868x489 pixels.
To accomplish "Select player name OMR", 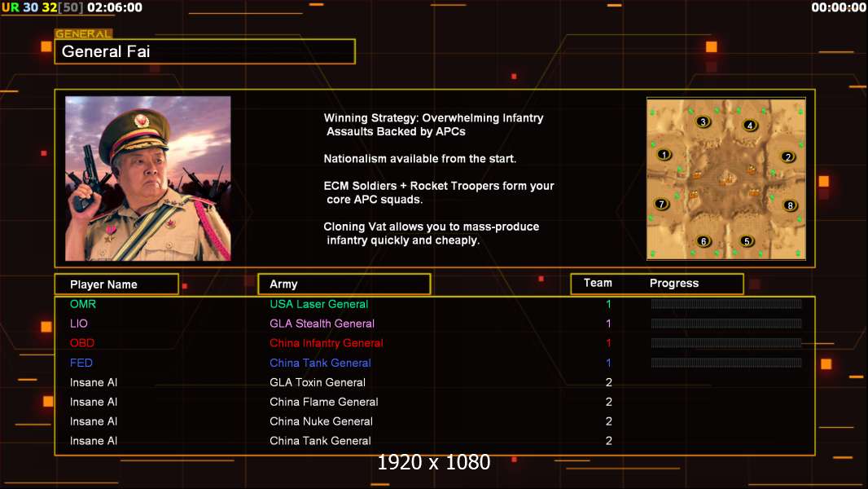I will point(83,304).
